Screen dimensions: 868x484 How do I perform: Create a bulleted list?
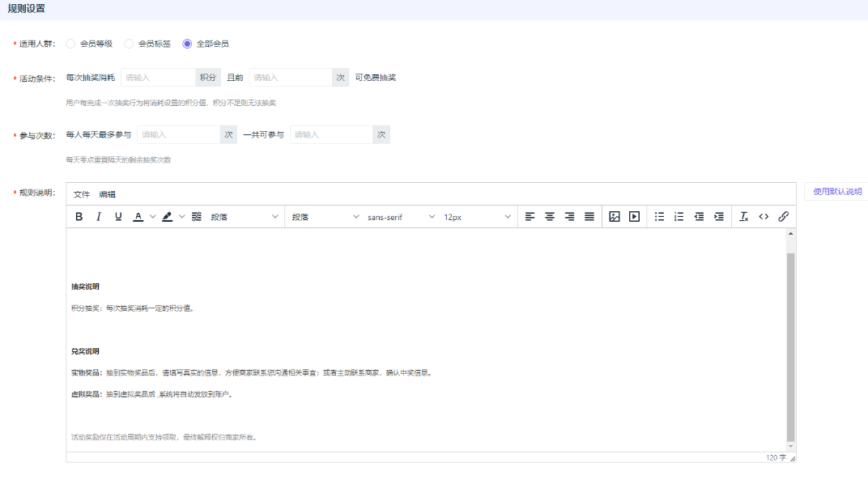point(659,217)
